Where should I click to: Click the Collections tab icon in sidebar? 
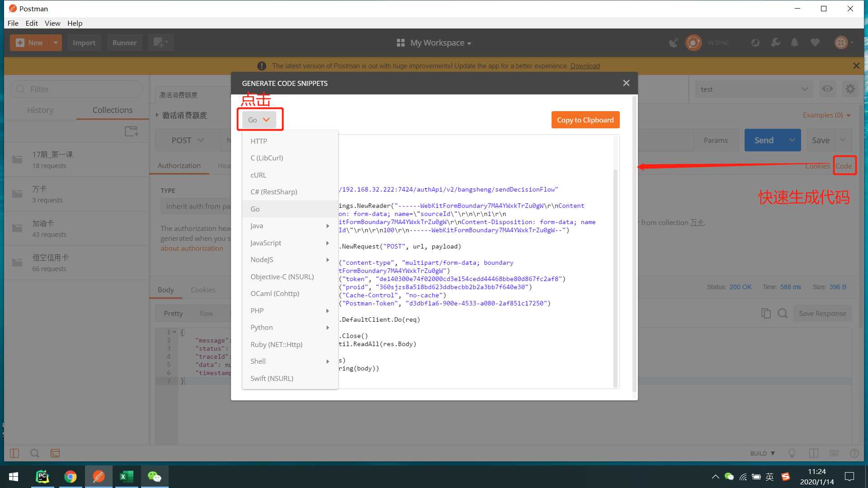pyautogui.click(x=112, y=110)
